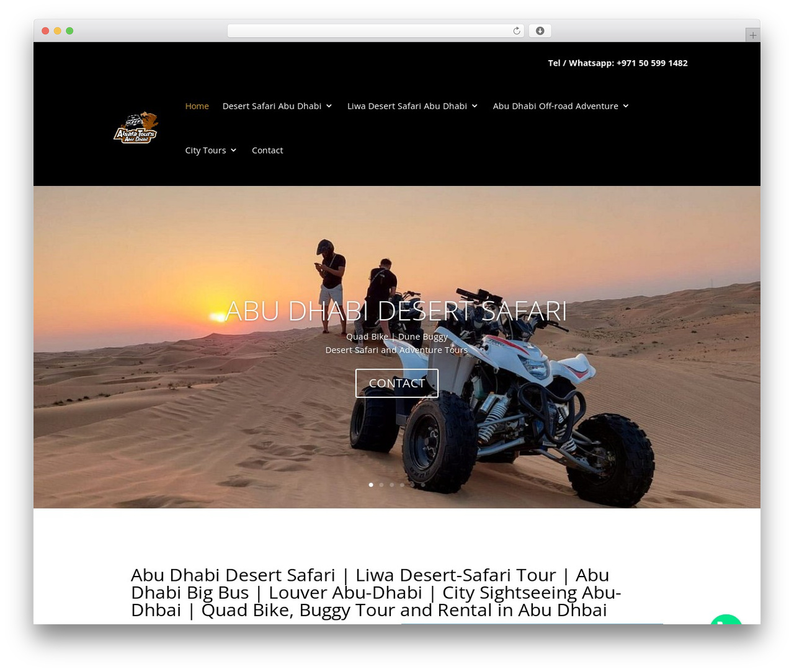Expand Desert Safari Abu Dhabi submenu chevron
Screen dimensions: 794x672
329,106
